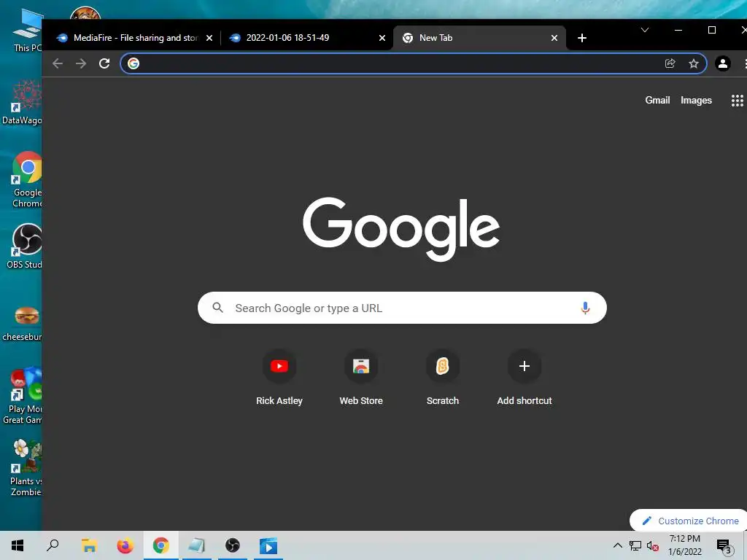747x560 pixels.
Task: Share this page using the share icon
Action: (x=670, y=63)
